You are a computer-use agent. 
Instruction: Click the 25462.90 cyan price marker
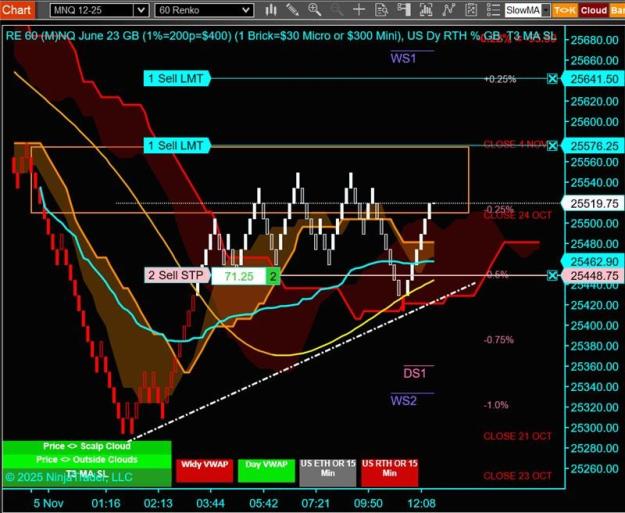click(593, 262)
